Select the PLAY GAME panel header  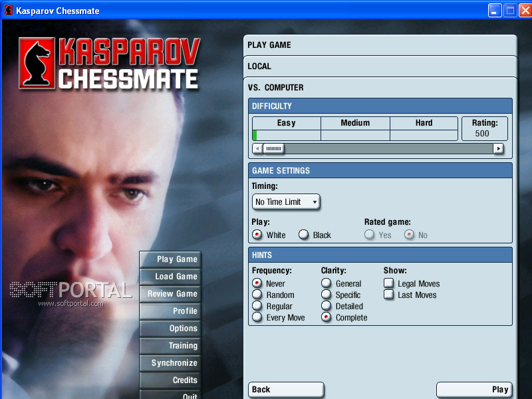(380, 45)
